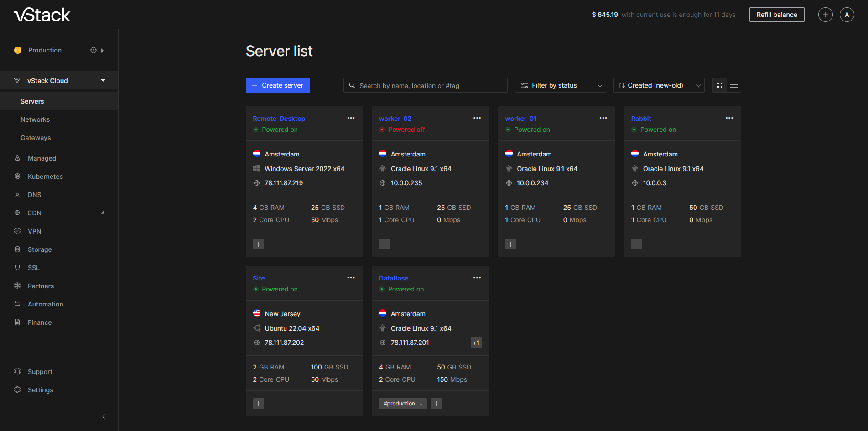Open the Rabbit server link
Image resolution: width=868 pixels, height=431 pixels.
tap(641, 119)
